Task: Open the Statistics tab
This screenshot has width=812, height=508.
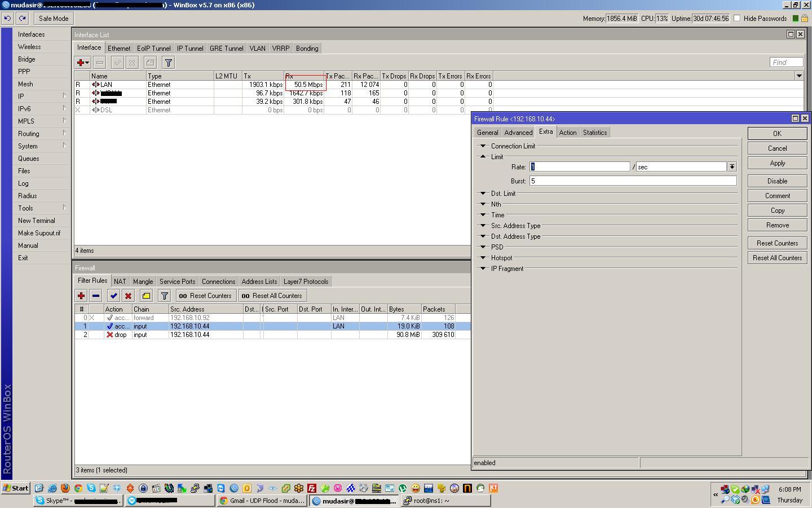Action: (x=595, y=133)
